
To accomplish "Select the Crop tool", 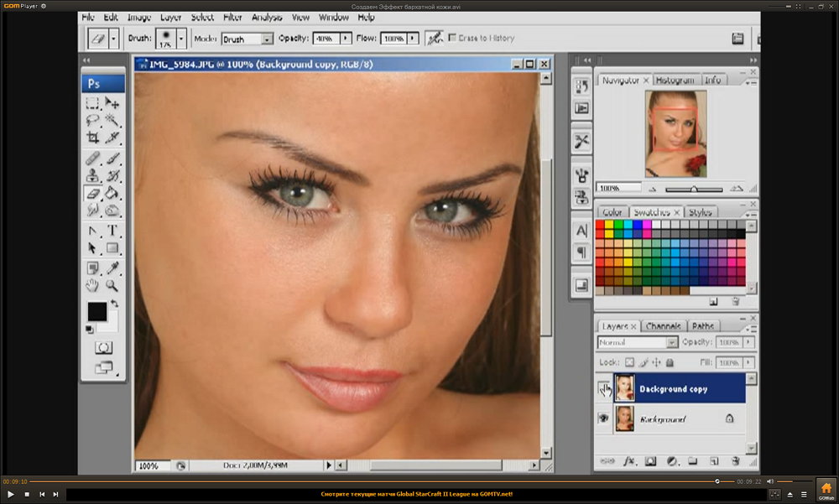I will (x=93, y=138).
